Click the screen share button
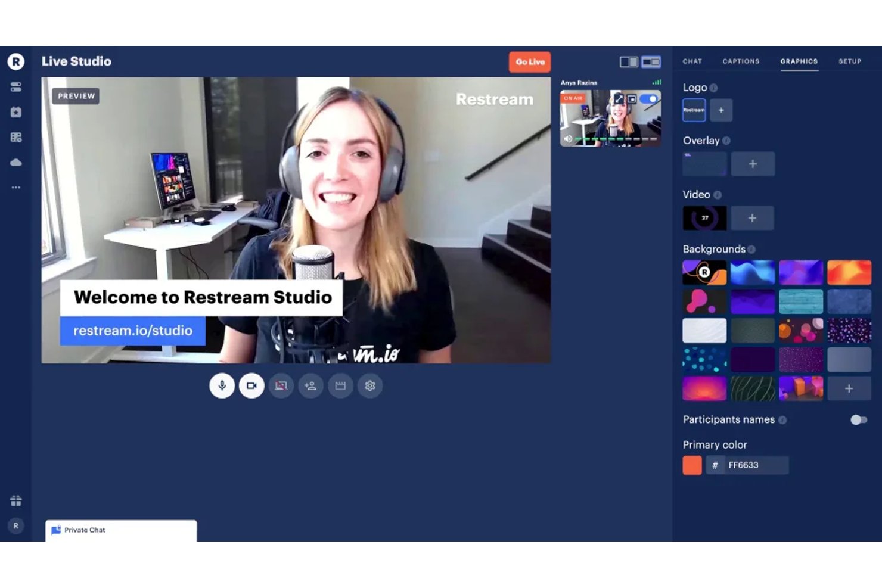The width and height of the screenshot is (882, 588). [281, 386]
